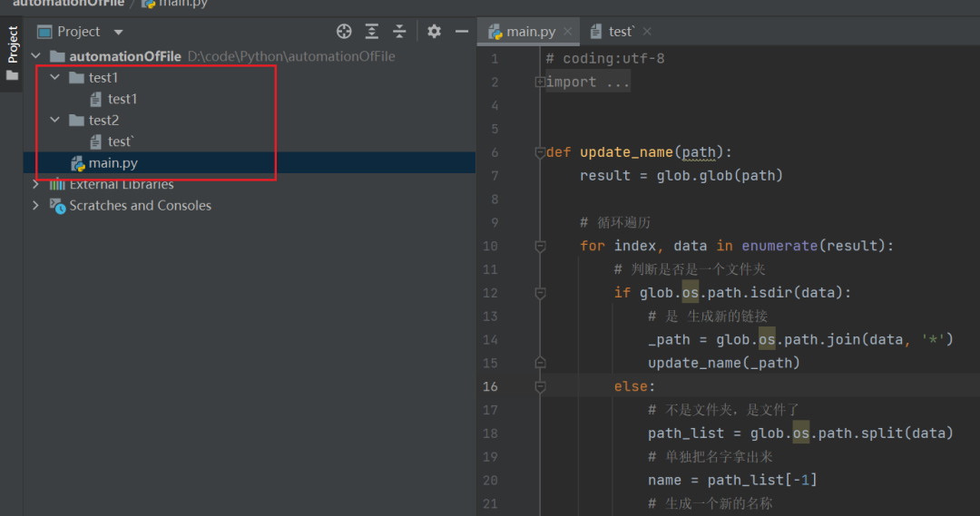Image resolution: width=980 pixels, height=516 pixels.
Task: Expand the folded import block
Action: pos(539,82)
